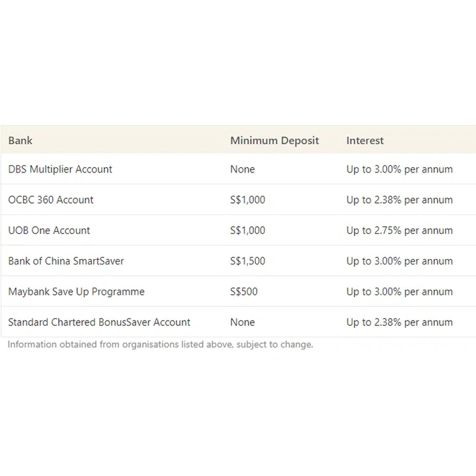Click Bank of China's 3.00% interest rate

point(399,261)
